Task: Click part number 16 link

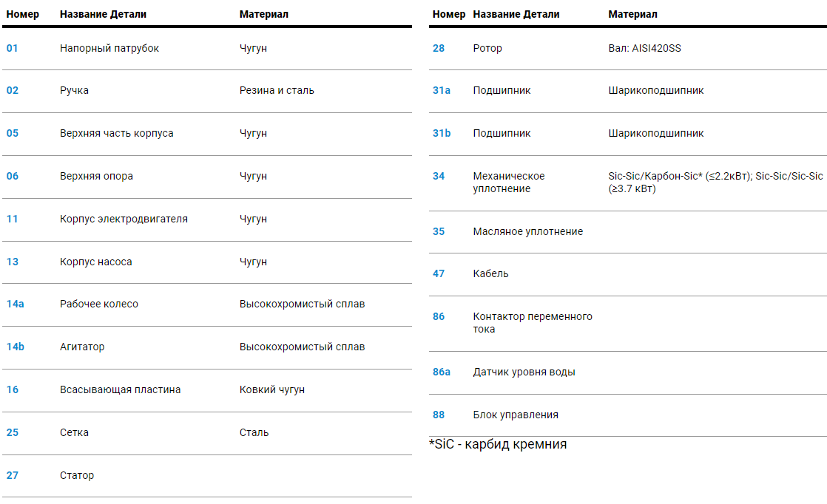Action: (x=13, y=389)
